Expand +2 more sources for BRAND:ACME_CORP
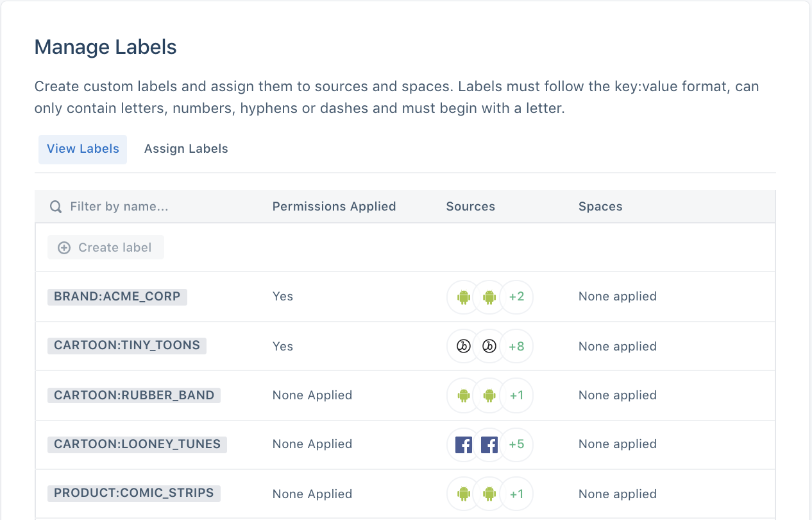 click(x=516, y=297)
